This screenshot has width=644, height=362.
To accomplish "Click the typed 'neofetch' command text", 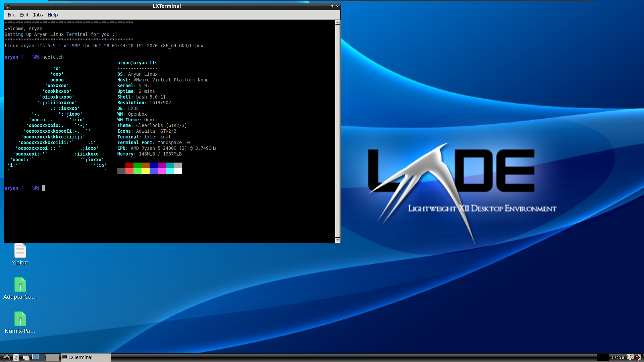I will 53,57.
